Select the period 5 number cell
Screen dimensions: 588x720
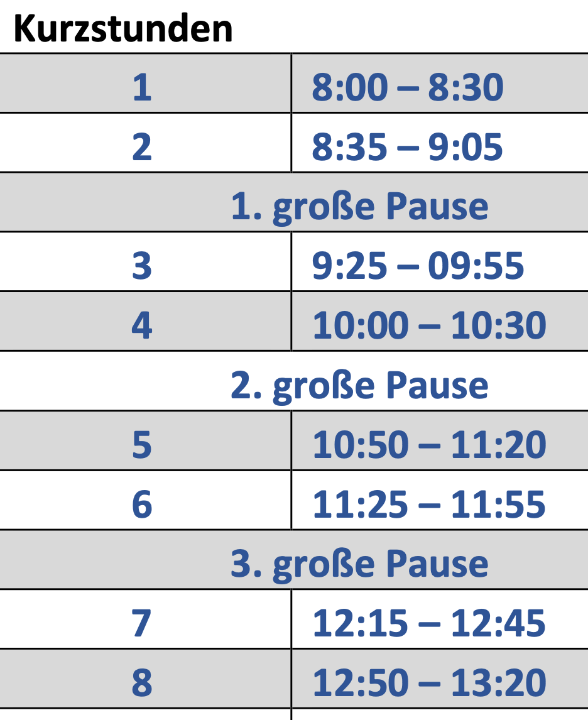142,444
